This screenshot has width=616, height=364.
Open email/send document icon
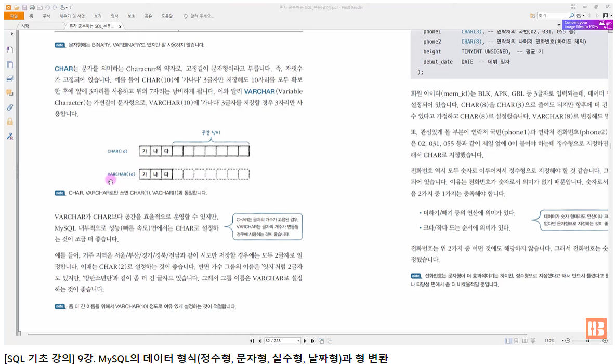coord(40,7)
